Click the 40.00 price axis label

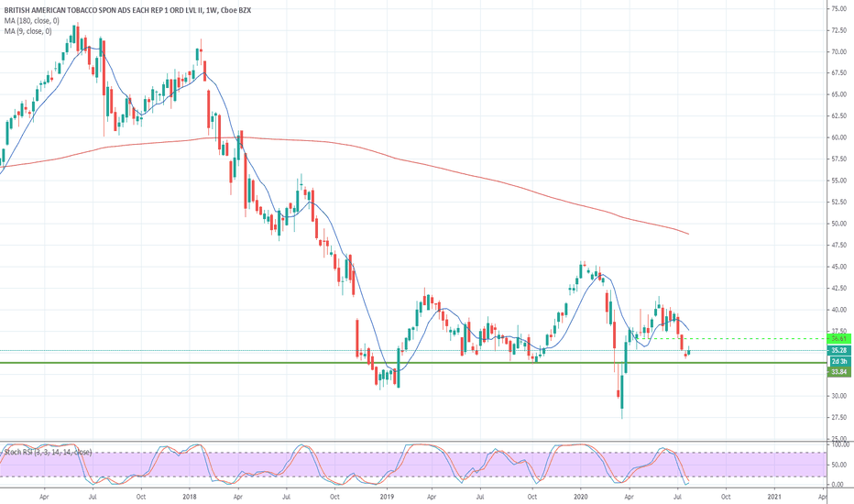[838, 310]
